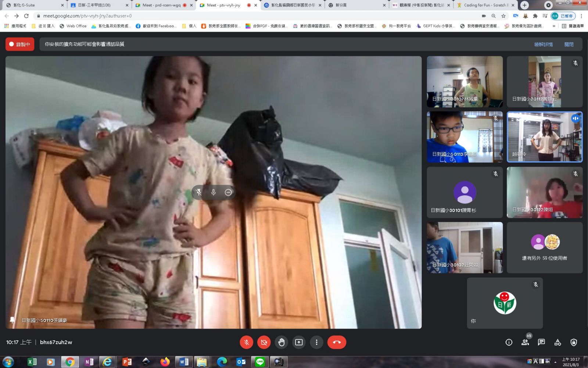Open Firefox from the taskbar
Viewport: 588px width, 368px height.
click(165, 362)
